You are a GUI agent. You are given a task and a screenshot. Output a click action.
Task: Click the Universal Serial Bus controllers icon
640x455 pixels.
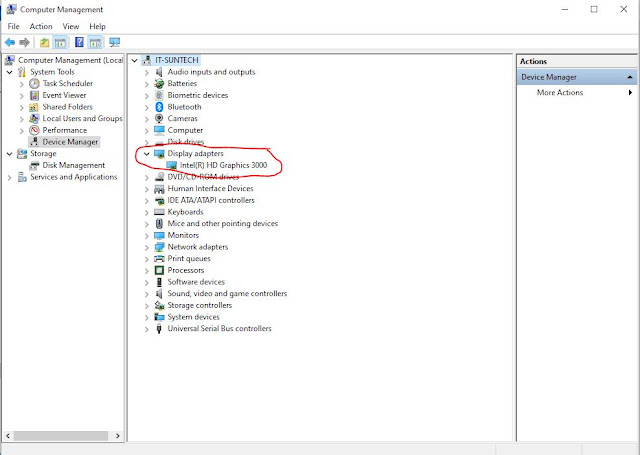[159, 328]
